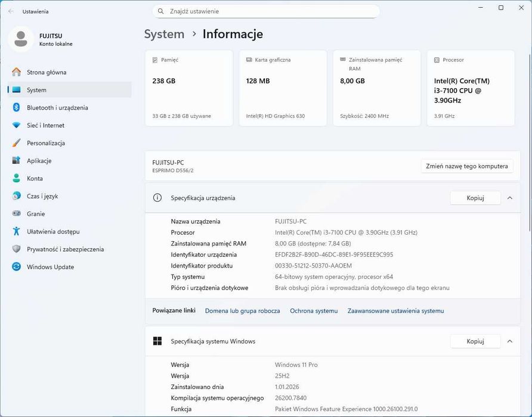
Task: Maximize the Ustawienia window
Action: click(x=501, y=8)
